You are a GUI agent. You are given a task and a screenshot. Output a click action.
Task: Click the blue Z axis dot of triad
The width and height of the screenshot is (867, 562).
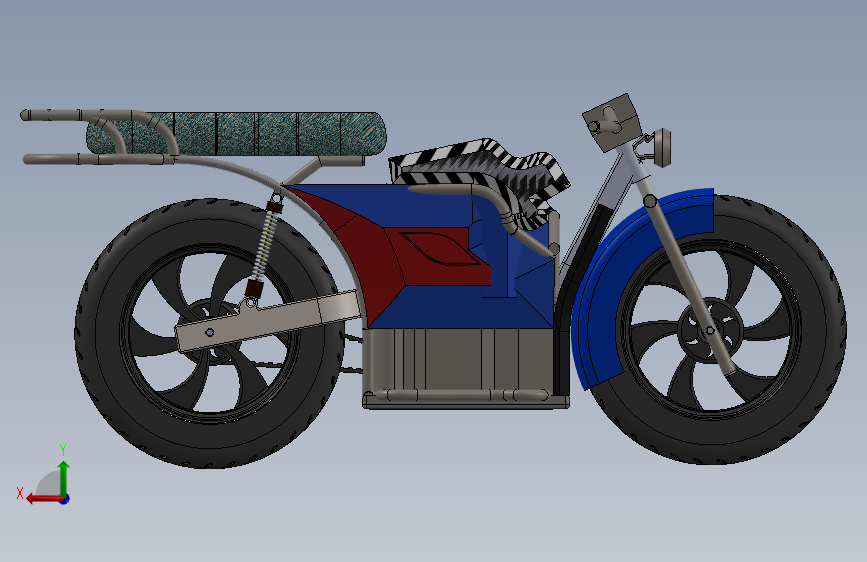(65, 499)
